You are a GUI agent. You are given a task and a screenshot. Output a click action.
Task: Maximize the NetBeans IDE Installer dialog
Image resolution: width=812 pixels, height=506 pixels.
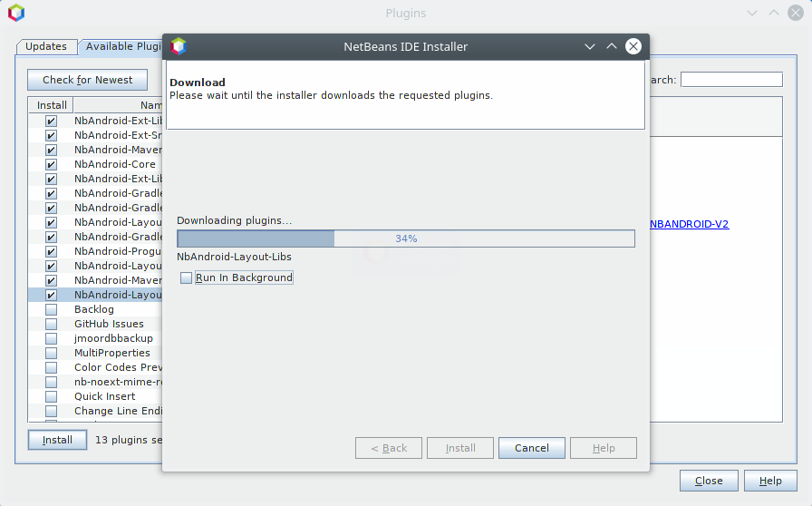coord(612,46)
